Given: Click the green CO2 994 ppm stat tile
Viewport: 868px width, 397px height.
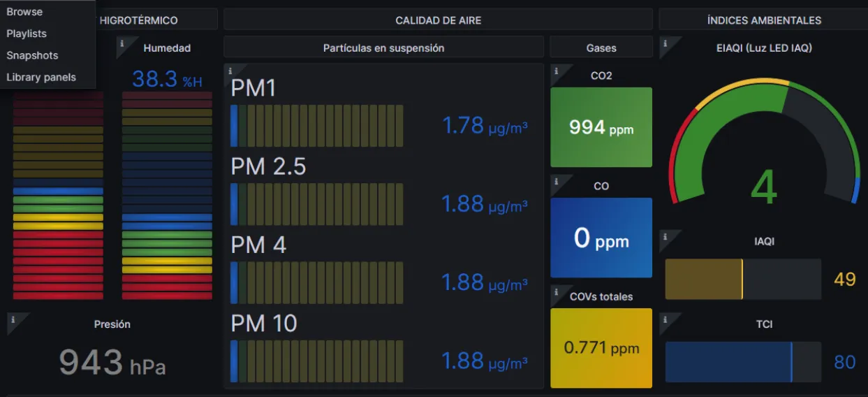Looking at the screenshot, I should [x=601, y=127].
